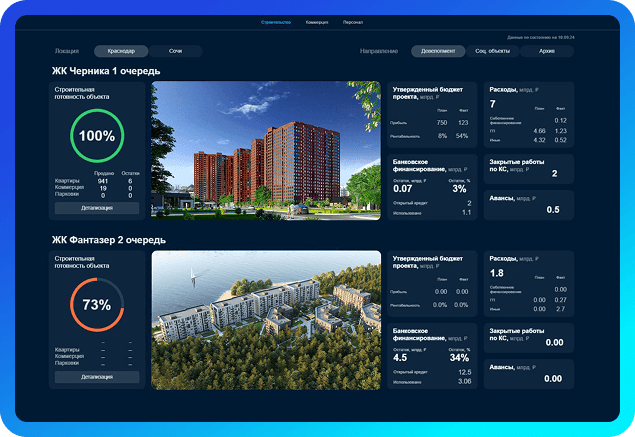Open the ЖК Фантазер aerial view image
This screenshot has width=635, height=437.
pyautogui.click(x=266, y=320)
